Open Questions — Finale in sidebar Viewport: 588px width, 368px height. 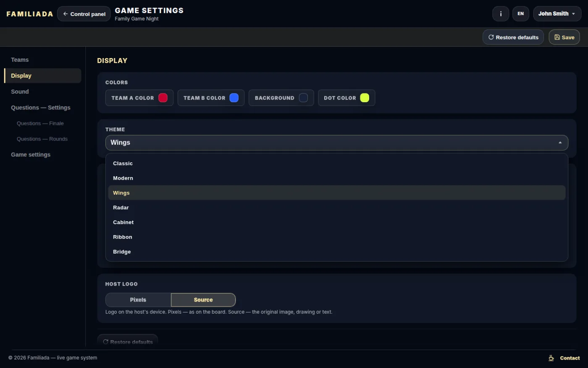(x=42, y=123)
